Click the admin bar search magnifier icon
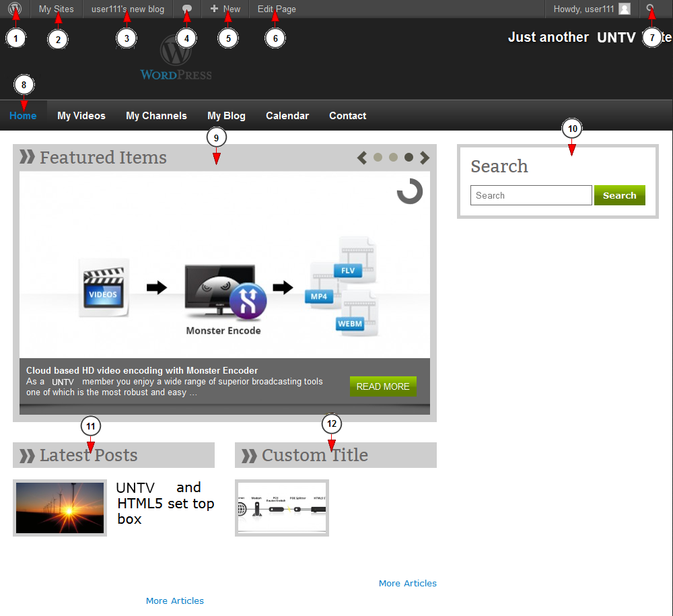 pos(651,9)
